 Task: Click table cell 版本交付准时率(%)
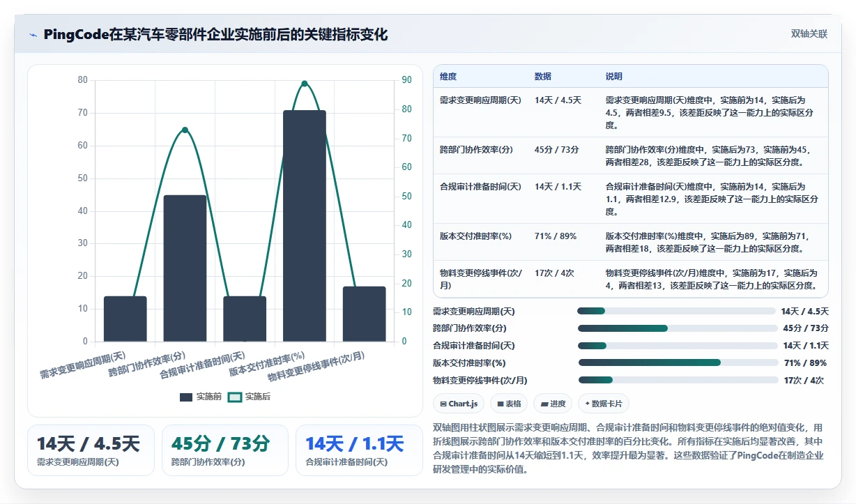pyautogui.click(x=475, y=236)
